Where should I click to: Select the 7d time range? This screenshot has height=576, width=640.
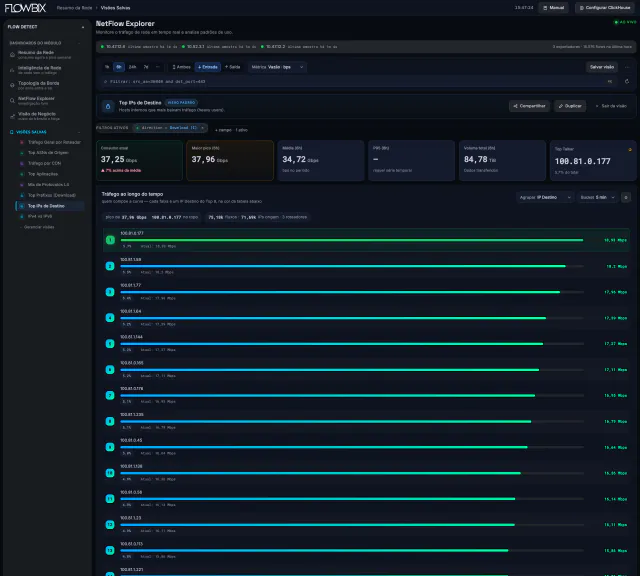click(x=146, y=67)
